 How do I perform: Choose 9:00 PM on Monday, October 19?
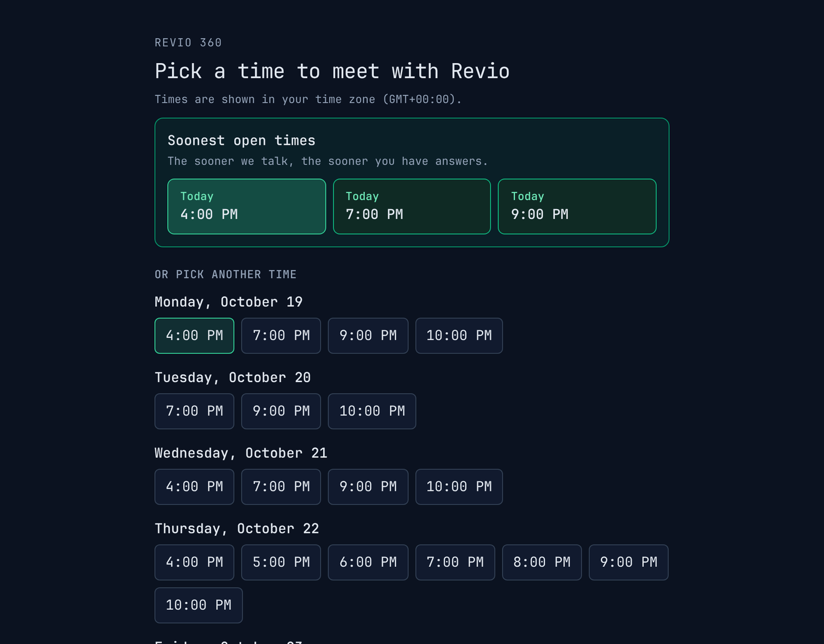pos(368,336)
